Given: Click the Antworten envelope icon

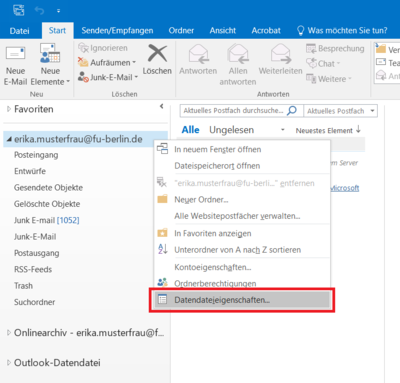Looking at the screenshot, I should pos(198,54).
